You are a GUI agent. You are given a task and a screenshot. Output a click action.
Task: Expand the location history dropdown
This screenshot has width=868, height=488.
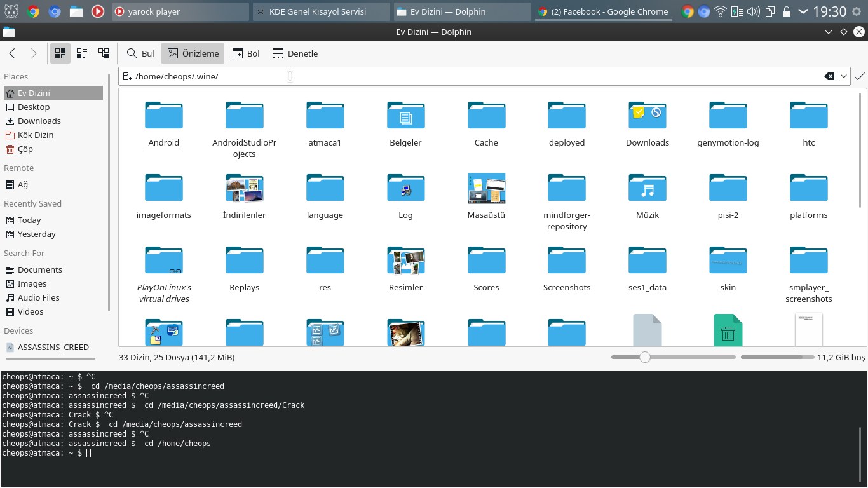pos(844,76)
